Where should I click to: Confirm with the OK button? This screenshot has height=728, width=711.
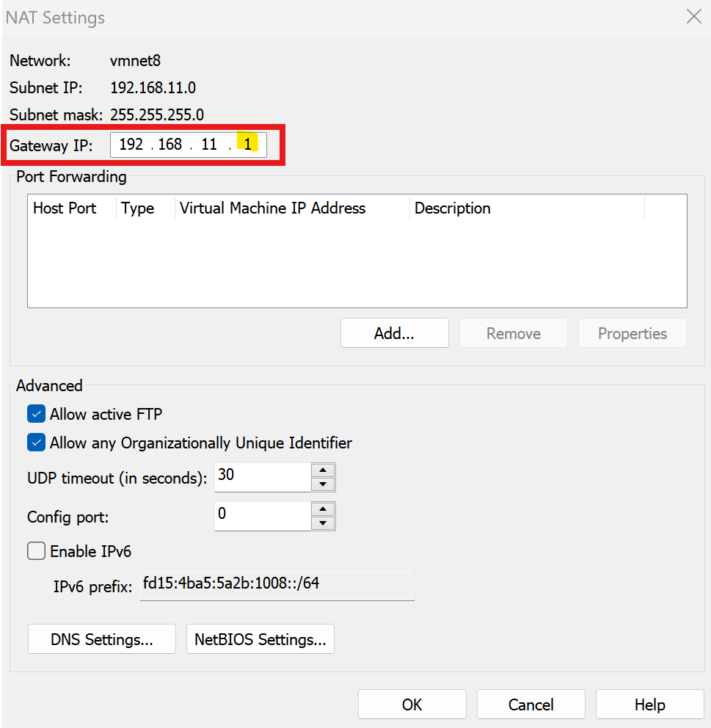[412, 705]
